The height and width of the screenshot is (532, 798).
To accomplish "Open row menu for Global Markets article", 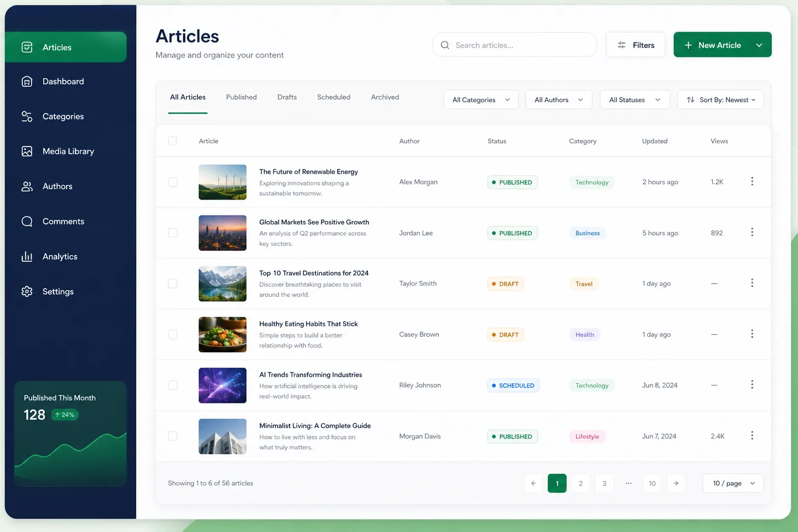I will pos(752,232).
